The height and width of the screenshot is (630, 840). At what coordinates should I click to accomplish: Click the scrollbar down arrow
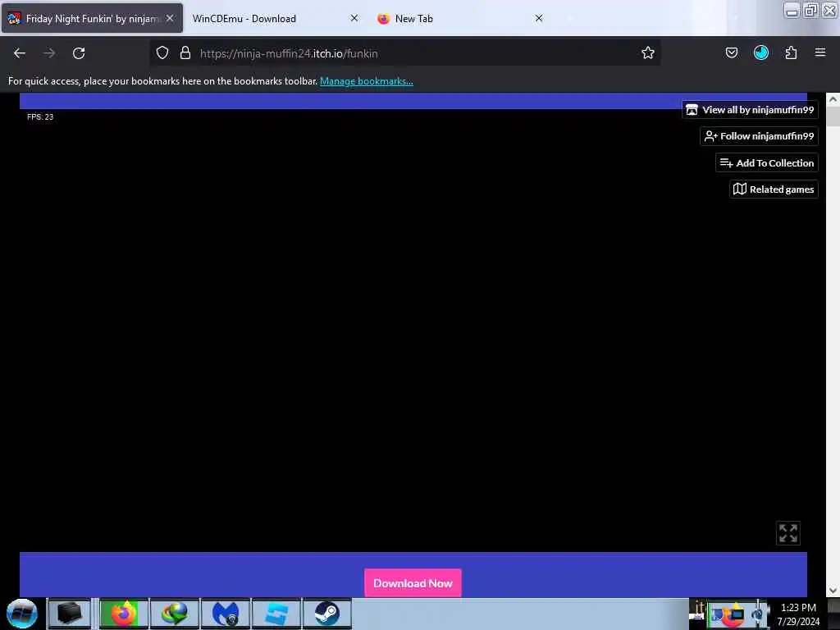click(833, 591)
